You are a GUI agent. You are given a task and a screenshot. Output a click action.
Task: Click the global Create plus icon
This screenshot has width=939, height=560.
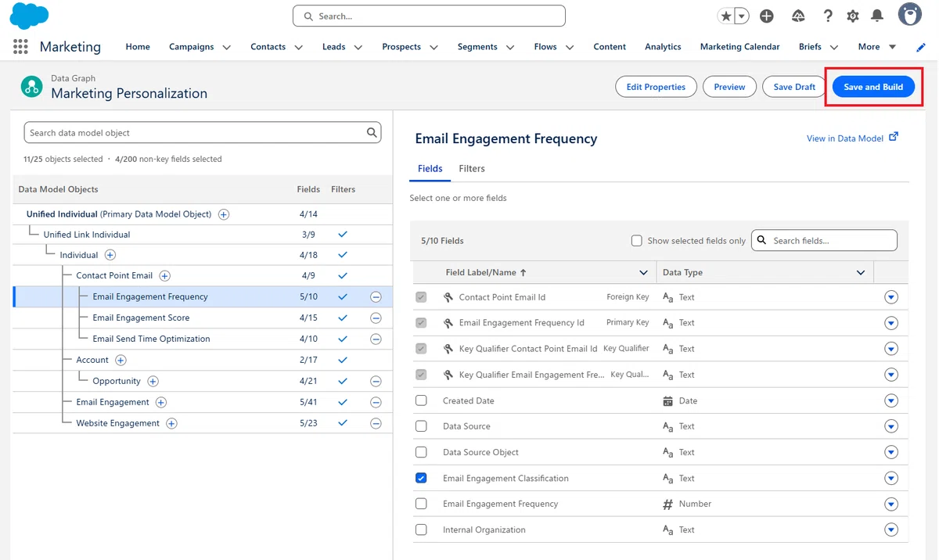767,16
